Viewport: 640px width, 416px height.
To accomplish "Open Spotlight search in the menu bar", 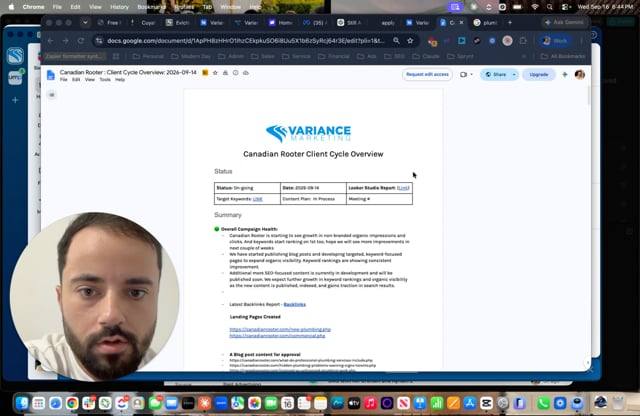I will (550, 7).
